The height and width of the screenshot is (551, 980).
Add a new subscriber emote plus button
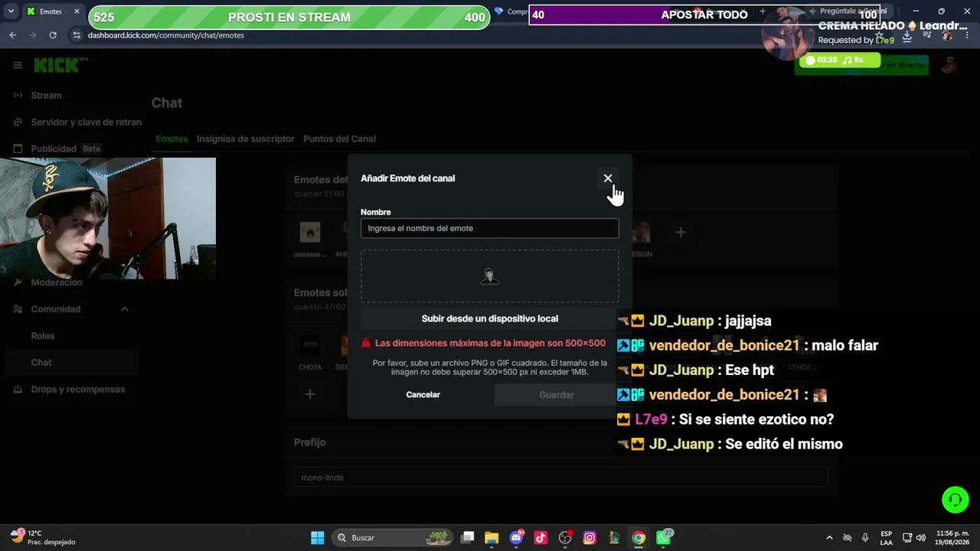tap(310, 394)
